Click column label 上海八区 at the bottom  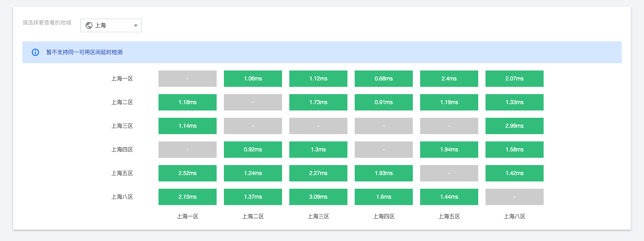point(515,216)
